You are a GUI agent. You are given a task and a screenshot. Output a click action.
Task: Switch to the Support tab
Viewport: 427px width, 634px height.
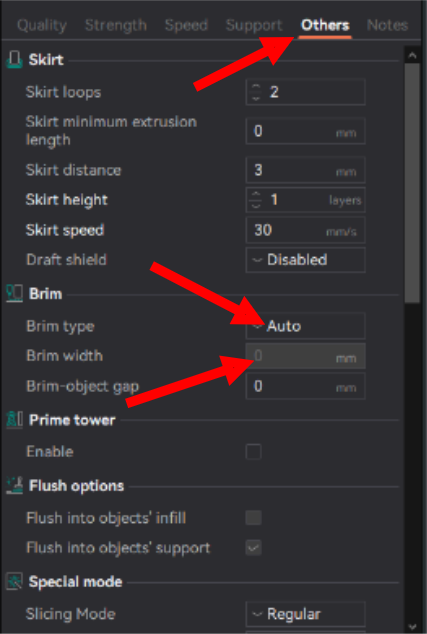(x=254, y=25)
